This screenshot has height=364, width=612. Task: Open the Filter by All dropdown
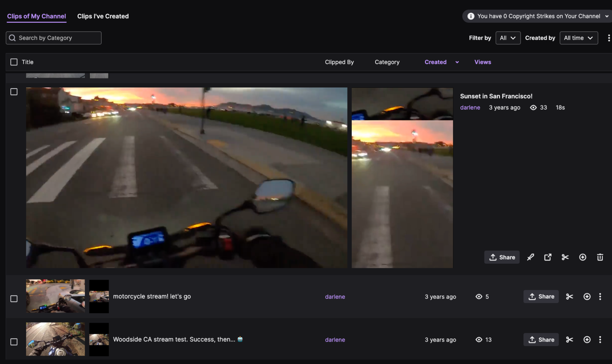click(x=508, y=38)
